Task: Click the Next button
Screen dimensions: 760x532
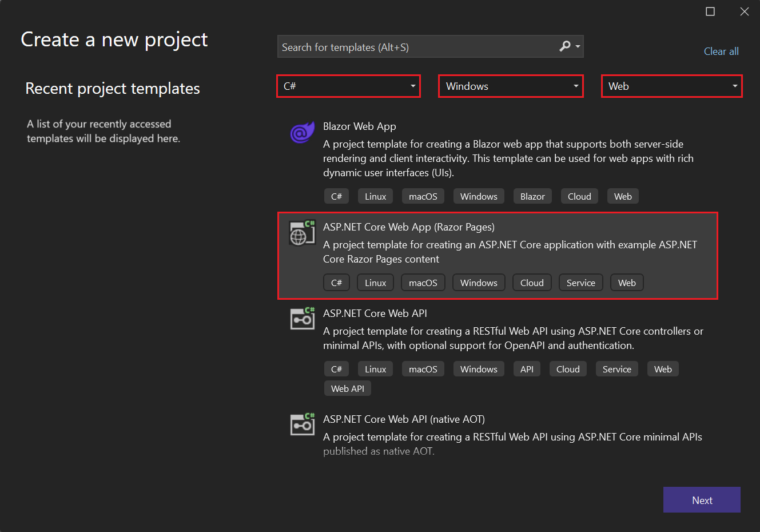Action: coord(702,499)
